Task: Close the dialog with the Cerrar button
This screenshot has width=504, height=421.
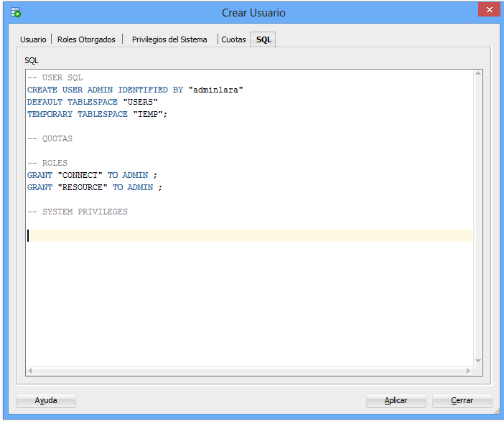Action: point(462,400)
